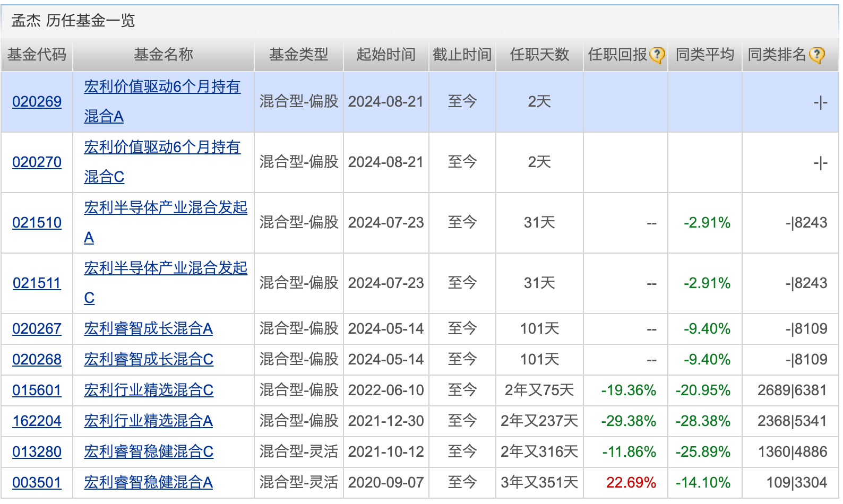Screen dimensions: 843x504
Task: Open 宏利半导体产业混合发起A fund page
Action: pyautogui.click(x=165, y=208)
